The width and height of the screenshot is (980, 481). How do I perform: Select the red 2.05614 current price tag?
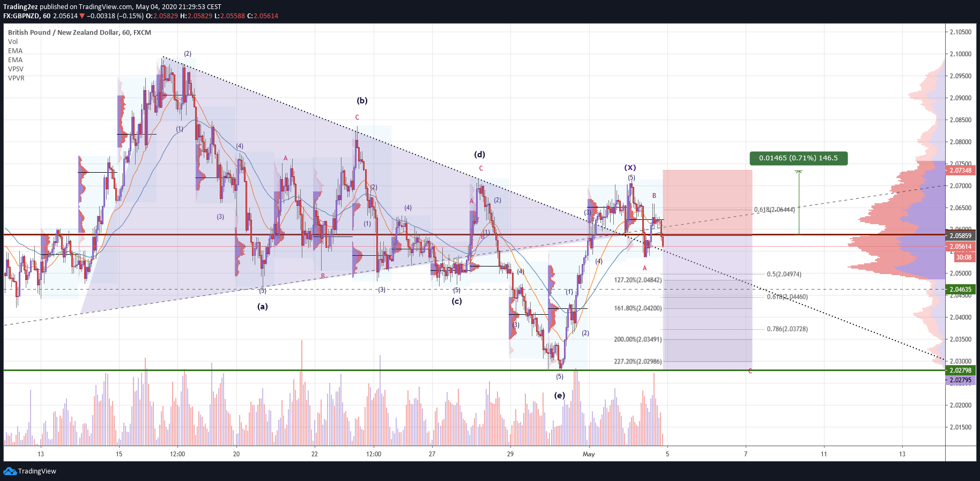961,247
